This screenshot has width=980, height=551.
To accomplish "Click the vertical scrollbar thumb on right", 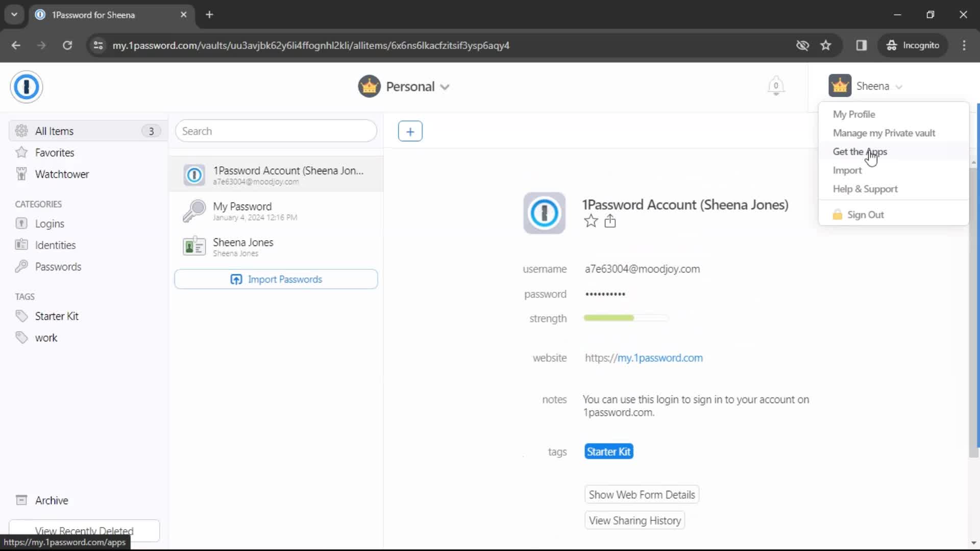I will (x=973, y=312).
